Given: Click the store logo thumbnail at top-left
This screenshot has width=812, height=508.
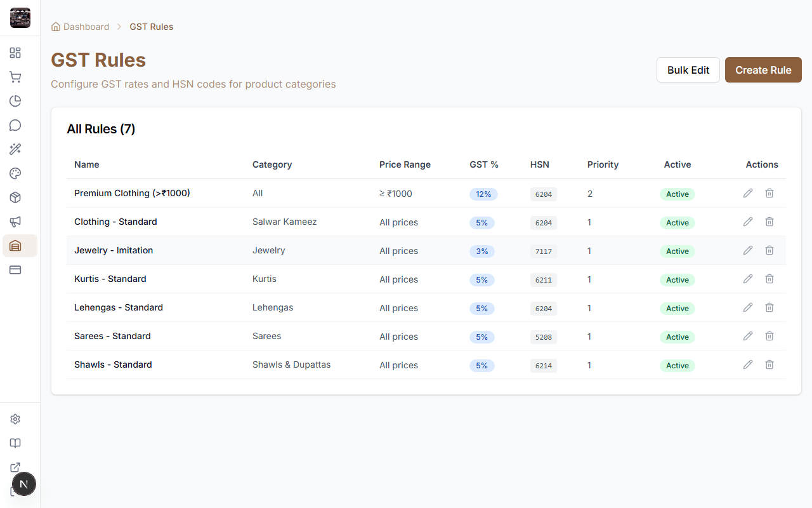Looking at the screenshot, I should pyautogui.click(x=20, y=18).
